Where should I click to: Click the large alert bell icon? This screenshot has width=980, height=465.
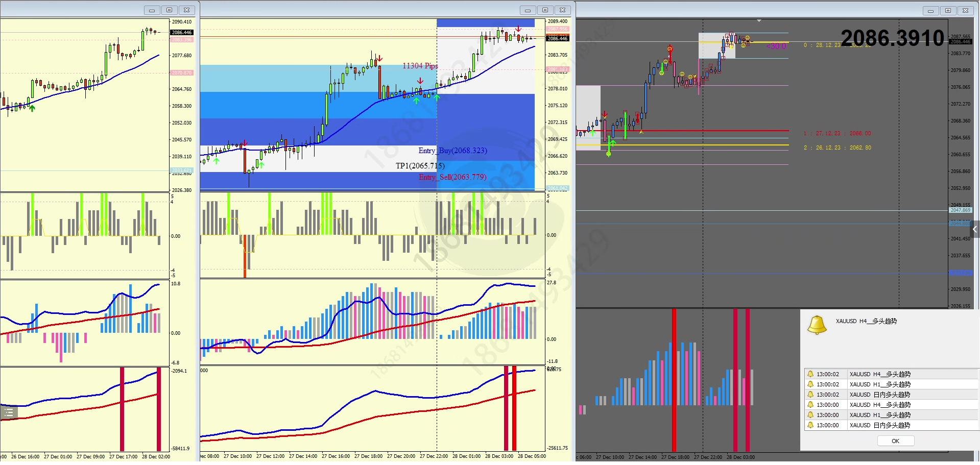click(817, 325)
